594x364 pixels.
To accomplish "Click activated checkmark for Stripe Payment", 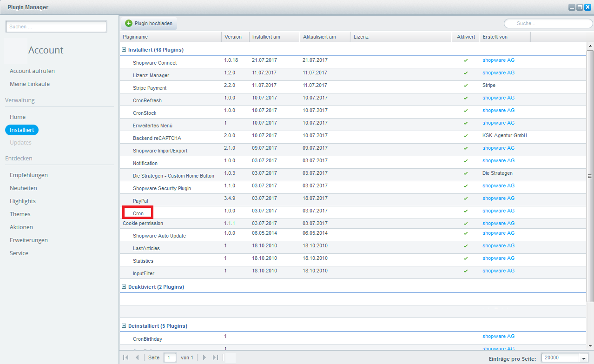I will pyautogui.click(x=466, y=86).
